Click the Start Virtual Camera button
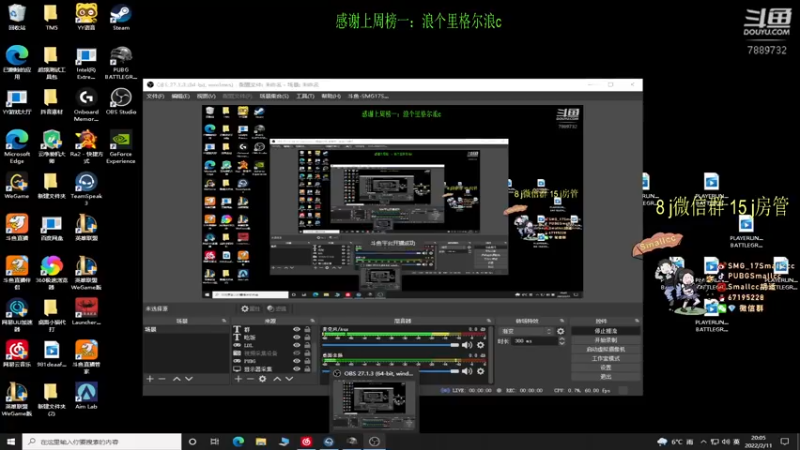800x450 pixels. coord(606,349)
